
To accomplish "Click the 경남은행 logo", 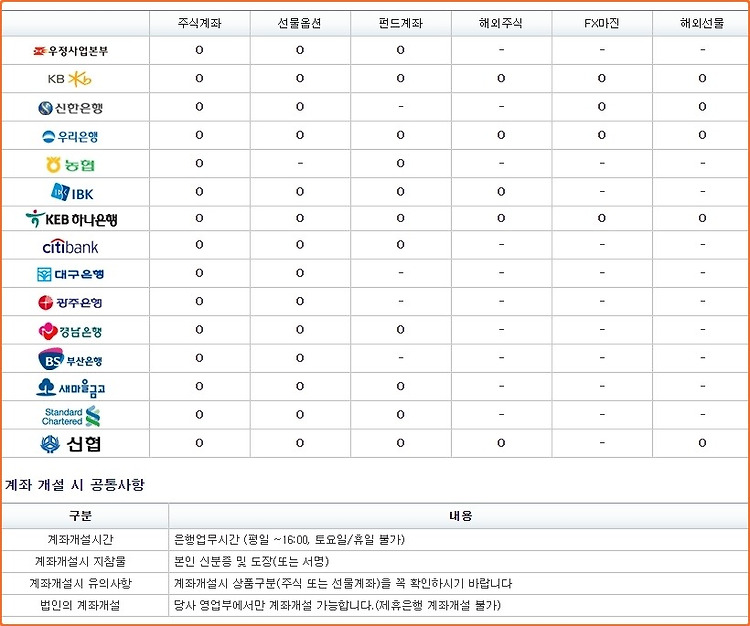I will coord(70,331).
